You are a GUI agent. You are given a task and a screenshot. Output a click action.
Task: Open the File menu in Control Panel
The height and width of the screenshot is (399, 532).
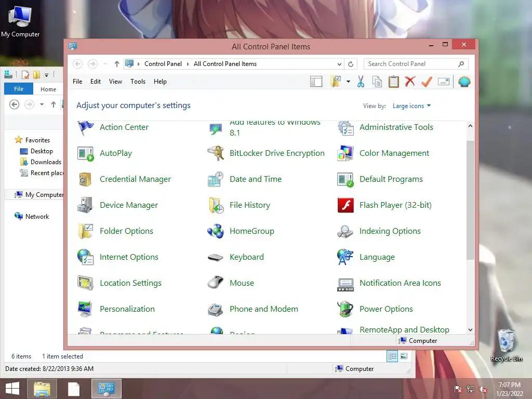[x=77, y=82]
